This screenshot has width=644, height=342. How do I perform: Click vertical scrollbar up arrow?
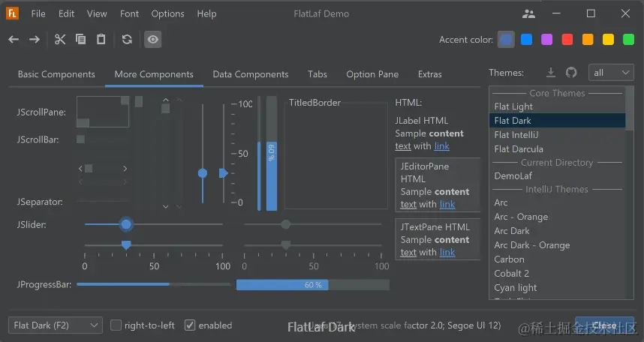point(166,100)
